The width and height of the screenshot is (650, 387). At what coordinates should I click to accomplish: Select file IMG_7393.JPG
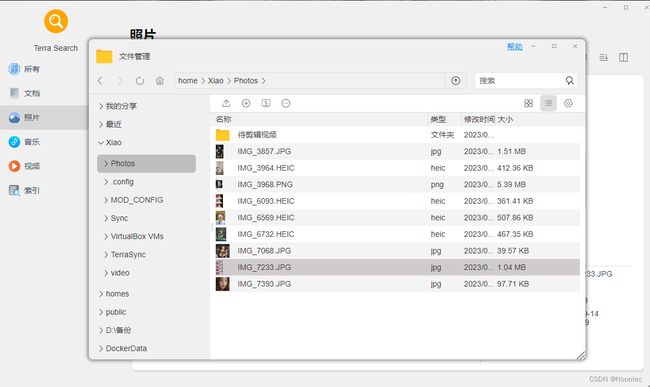click(x=397, y=284)
